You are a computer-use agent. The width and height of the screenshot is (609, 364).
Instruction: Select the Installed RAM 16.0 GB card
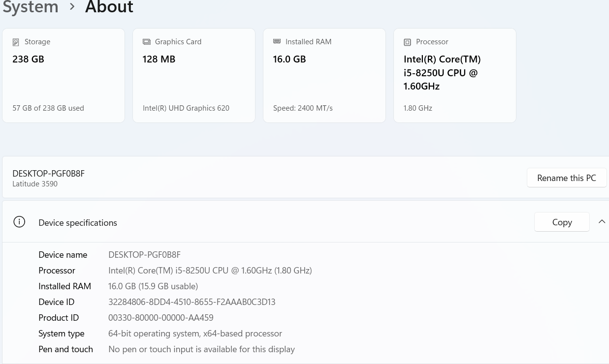pyautogui.click(x=324, y=75)
